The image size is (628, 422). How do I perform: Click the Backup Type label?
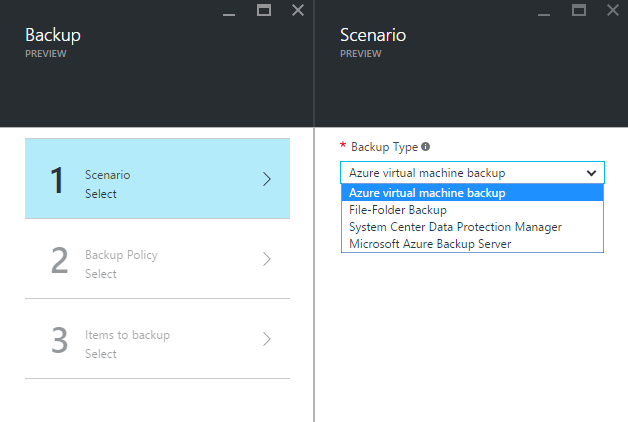384,147
